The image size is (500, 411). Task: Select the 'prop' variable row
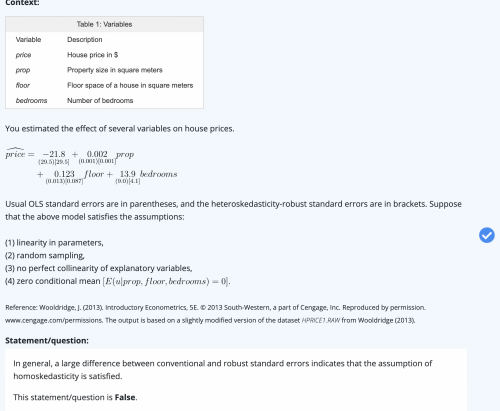coord(104,70)
